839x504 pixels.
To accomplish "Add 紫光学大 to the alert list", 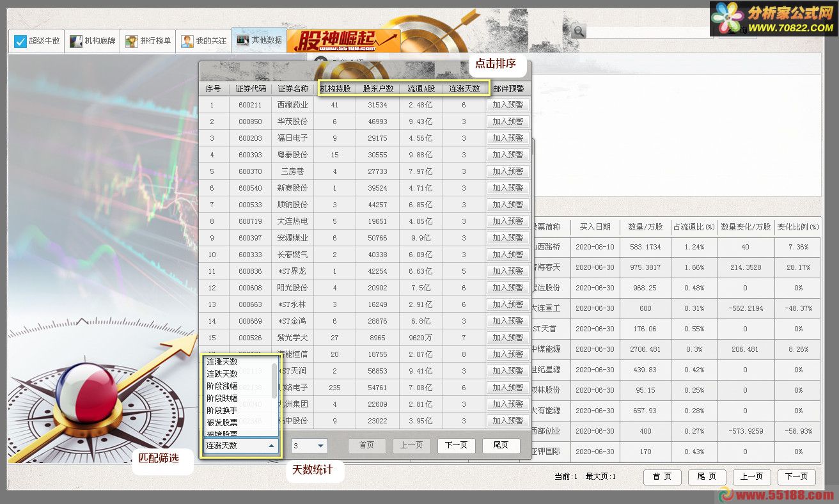I will click(x=508, y=338).
